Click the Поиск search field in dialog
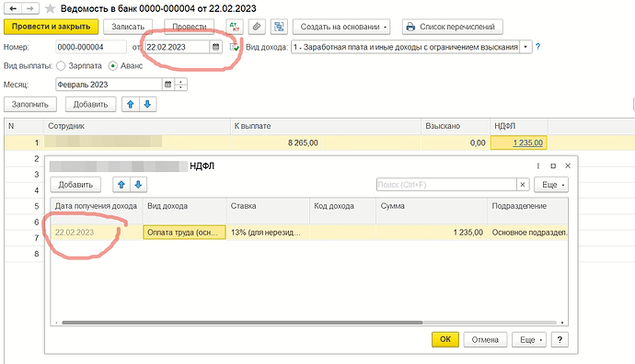Screen dimensions: 635x364 (x=446, y=185)
